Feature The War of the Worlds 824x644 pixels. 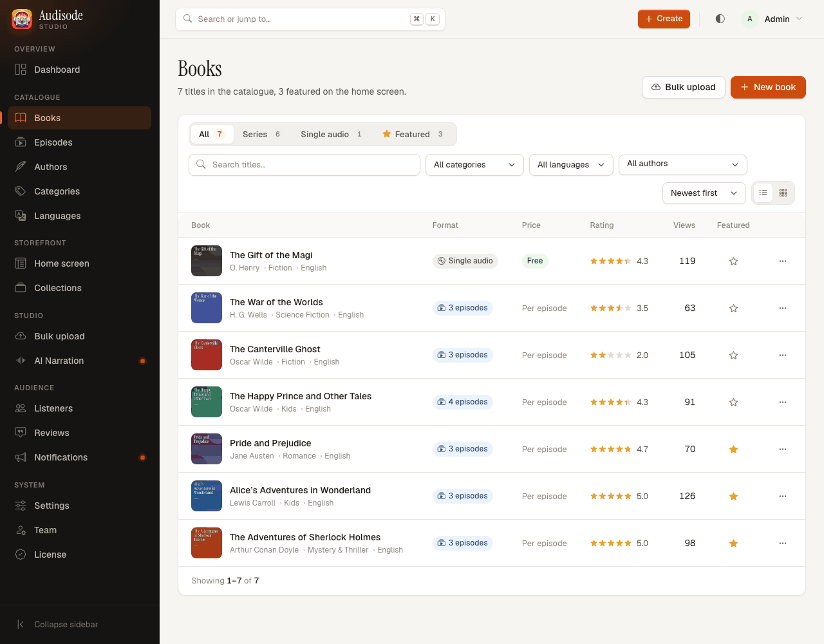tap(733, 308)
